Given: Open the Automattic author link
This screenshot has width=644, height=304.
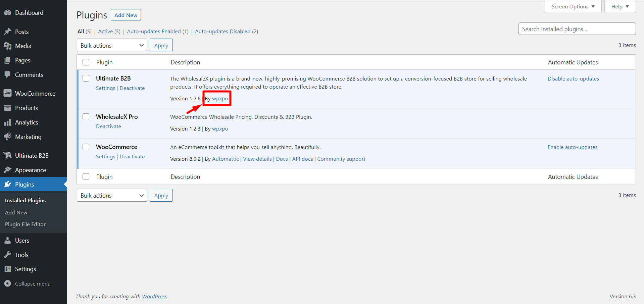Looking at the screenshot, I should coord(226,159).
